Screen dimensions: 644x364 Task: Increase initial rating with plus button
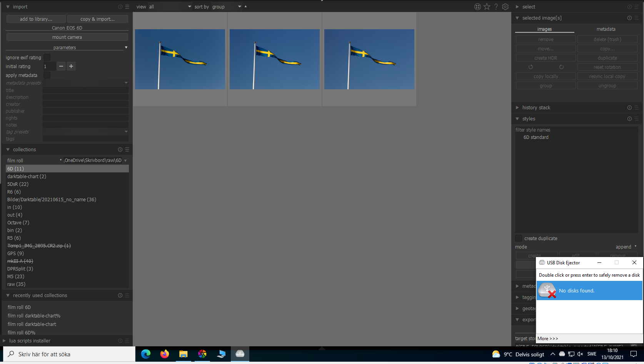point(71,66)
